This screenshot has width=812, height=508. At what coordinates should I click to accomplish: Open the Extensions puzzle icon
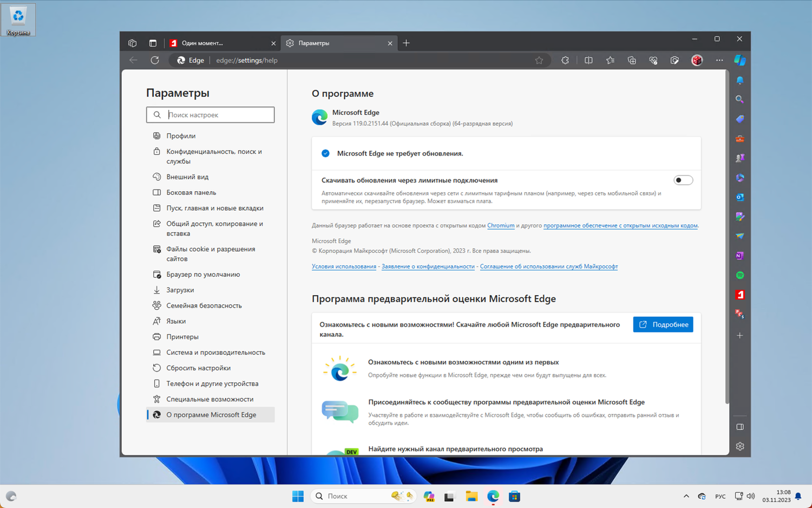point(565,60)
